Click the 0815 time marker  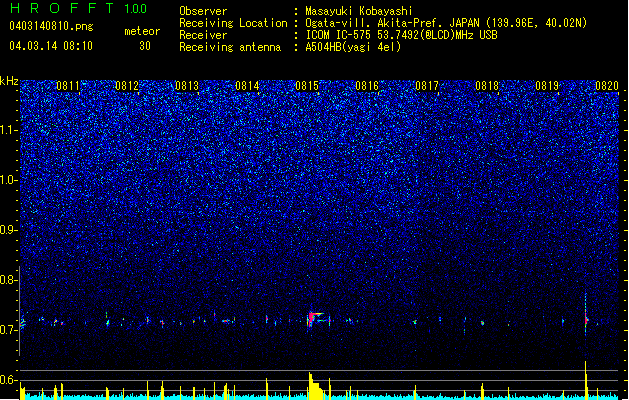[x=307, y=86]
